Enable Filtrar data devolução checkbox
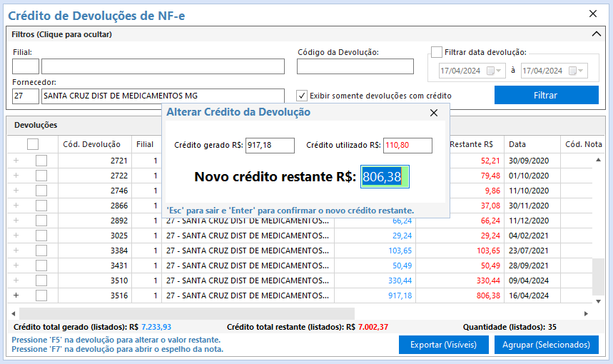Screen dimensions: 613x364 point(437,52)
